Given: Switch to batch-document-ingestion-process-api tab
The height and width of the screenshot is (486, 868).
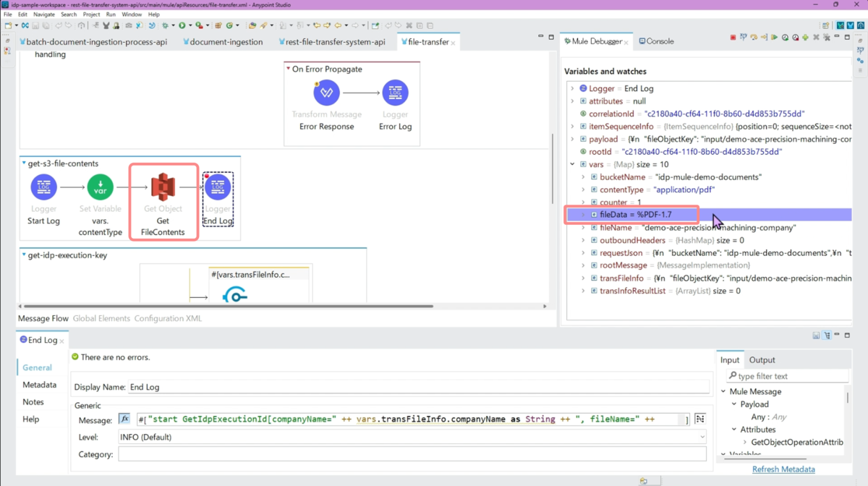Looking at the screenshot, I should [x=95, y=42].
